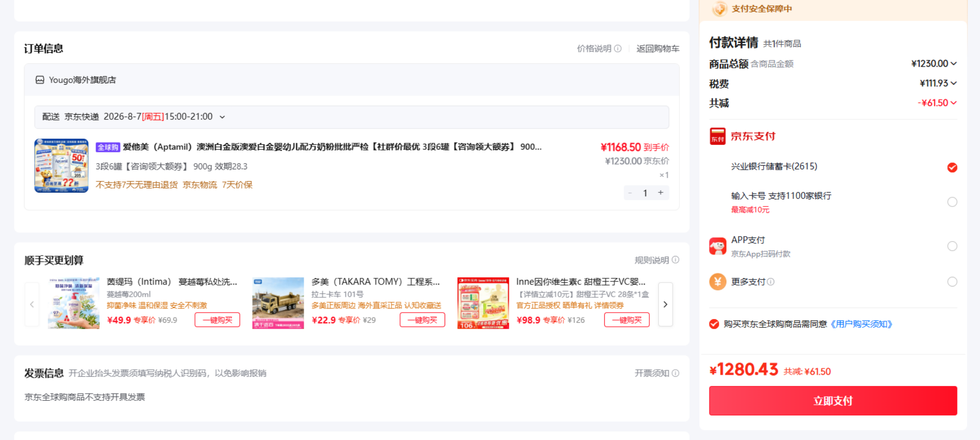The height and width of the screenshot is (440, 980).
Task: Click the ¥22.9 专享价 price
Action: [x=336, y=320]
